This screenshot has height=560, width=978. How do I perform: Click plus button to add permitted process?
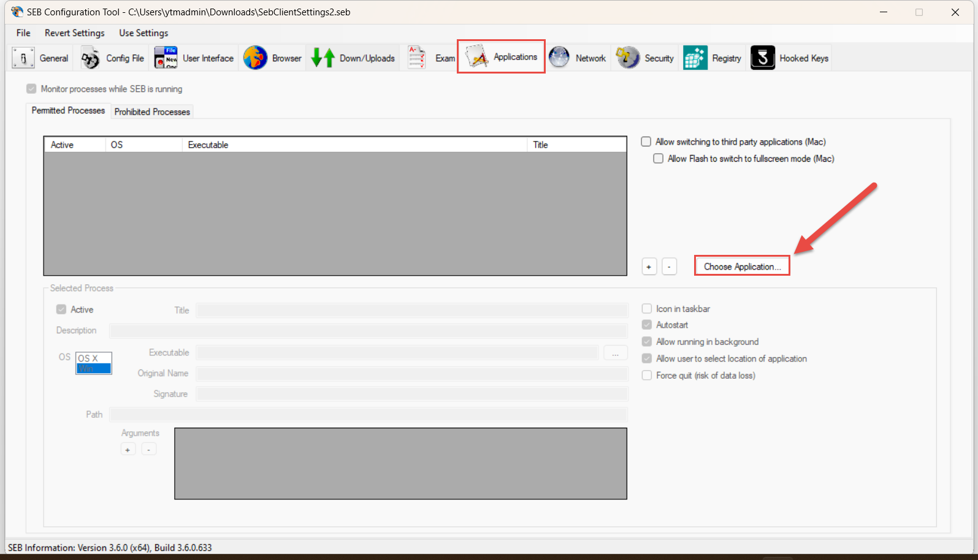coord(649,267)
